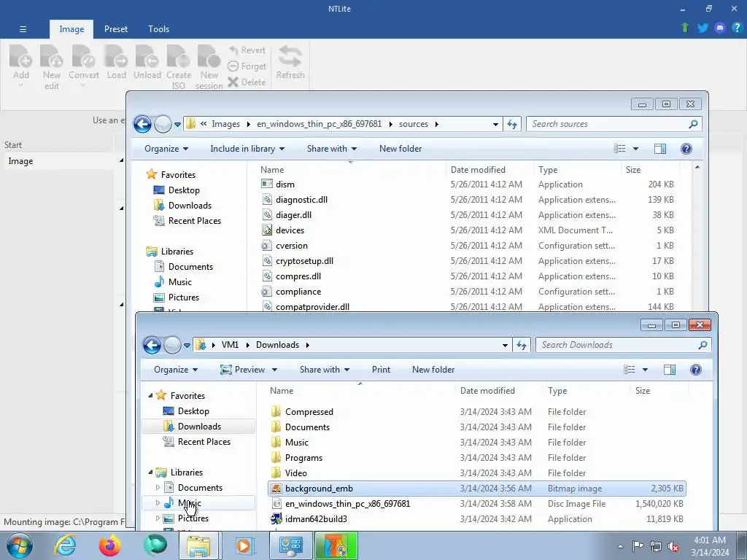Open the Windows Start button
The image size is (747, 560).
point(20,545)
